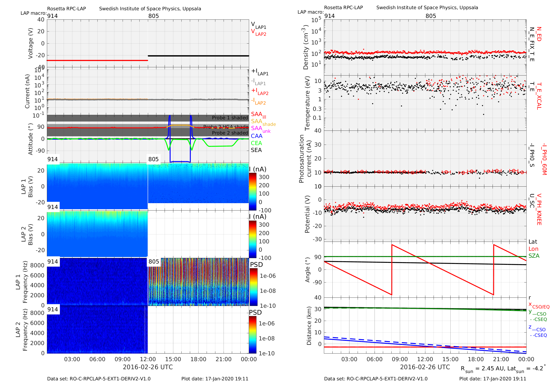Click the N_E_FIX_T_E legend label
The width and height of the screenshot is (554, 392).
[x=532, y=44]
